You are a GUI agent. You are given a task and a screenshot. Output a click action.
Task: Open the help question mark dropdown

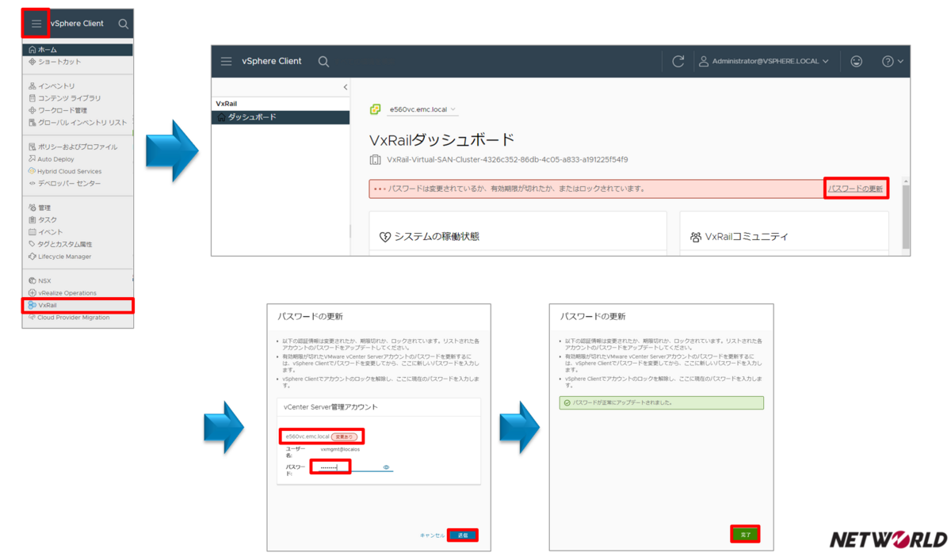(x=892, y=61)
